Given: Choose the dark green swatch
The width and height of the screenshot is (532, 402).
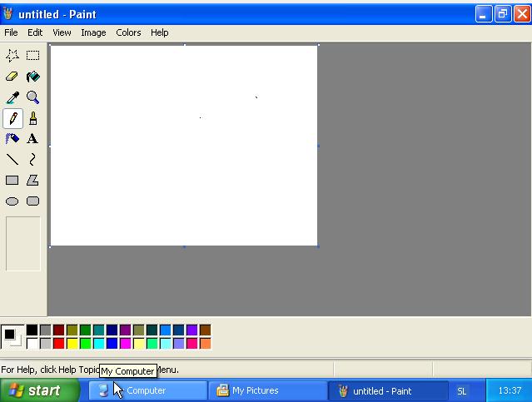Looking at the screenshot, I should pos(86,330).
